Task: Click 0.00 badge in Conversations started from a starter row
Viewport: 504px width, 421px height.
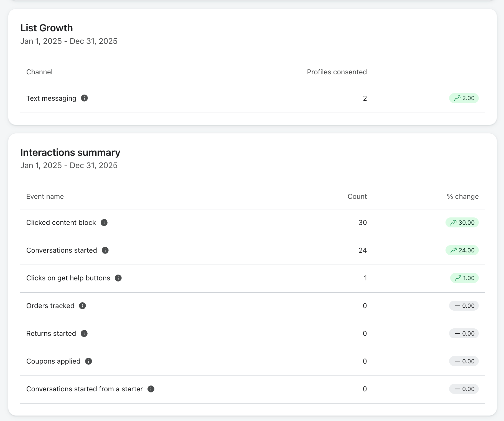Action: (x=464, y=389)
